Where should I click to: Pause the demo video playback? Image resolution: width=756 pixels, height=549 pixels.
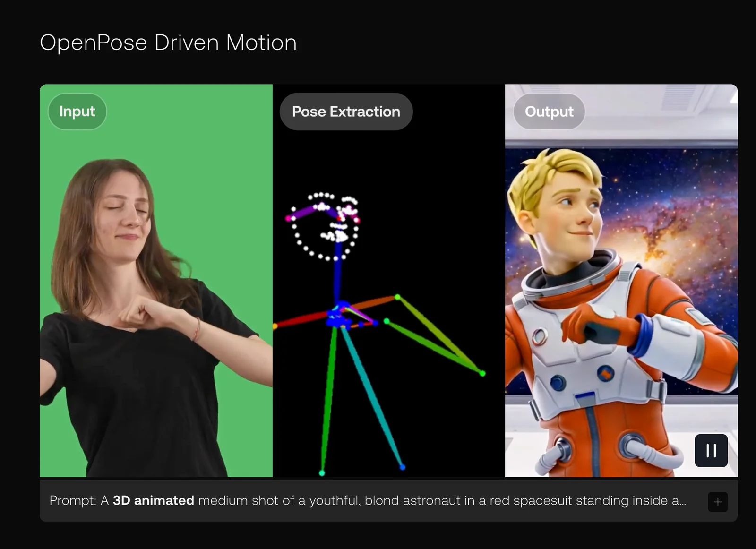pos(711,450)
